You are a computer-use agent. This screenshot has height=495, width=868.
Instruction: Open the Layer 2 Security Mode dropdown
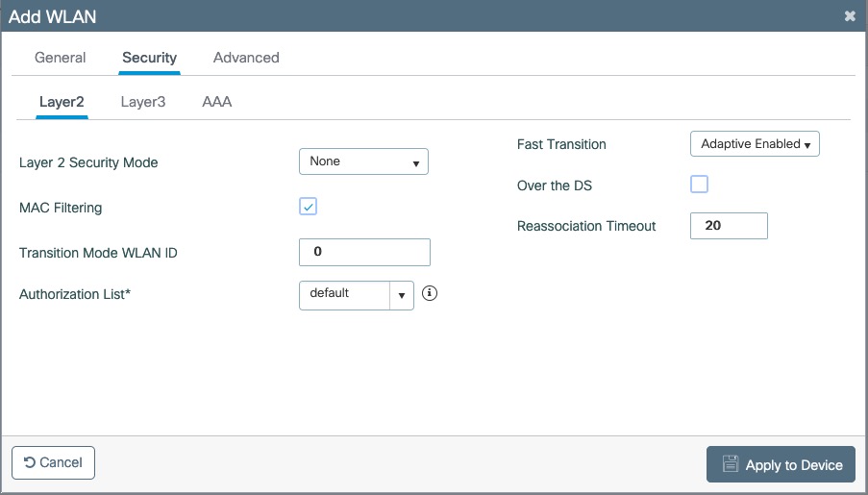(x=363, y=161)
